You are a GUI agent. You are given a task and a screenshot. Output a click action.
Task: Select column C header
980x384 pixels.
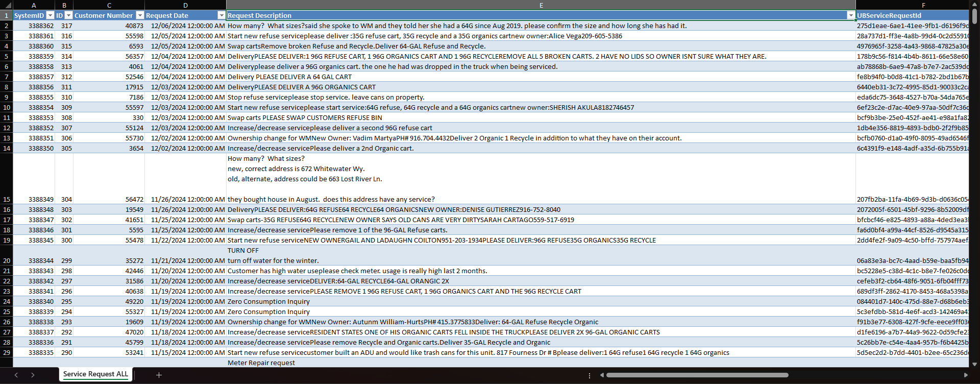pyautogui.click(x=109, y=5)
